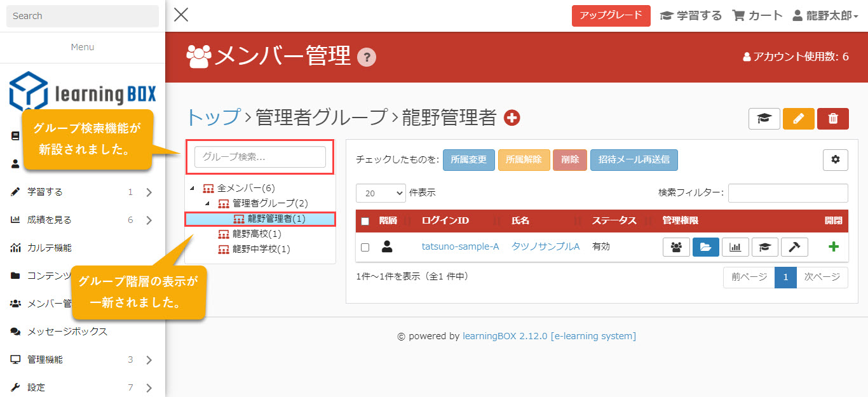Image resolution: width=868 pixels, height=397 pixels.
Task: Click the グループ検索 input field
Action: [x=260, y=157]
